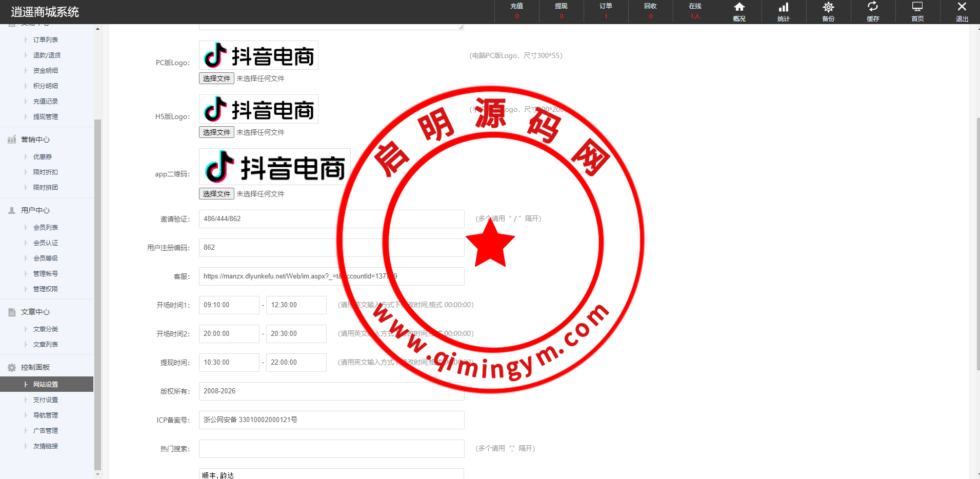Click 选择文件 button for PC版Logo
Image resolution: width=980 pixels, height=479 pixels.
pos(216,78)
